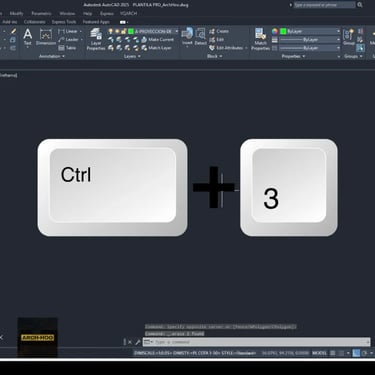Click the Group tool
Viewport: 375px width, 375px height.
point(349,37)
